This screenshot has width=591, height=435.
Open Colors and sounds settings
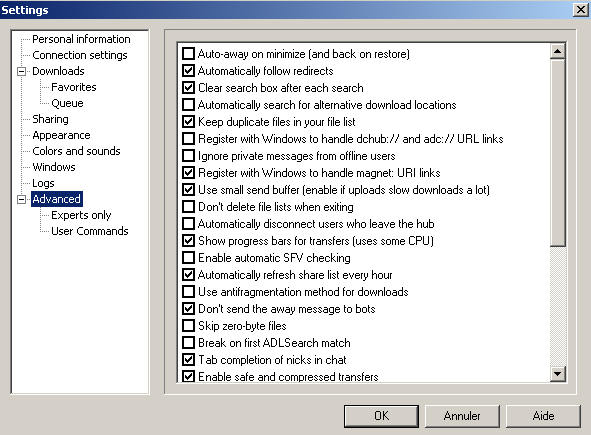(76, 151)
